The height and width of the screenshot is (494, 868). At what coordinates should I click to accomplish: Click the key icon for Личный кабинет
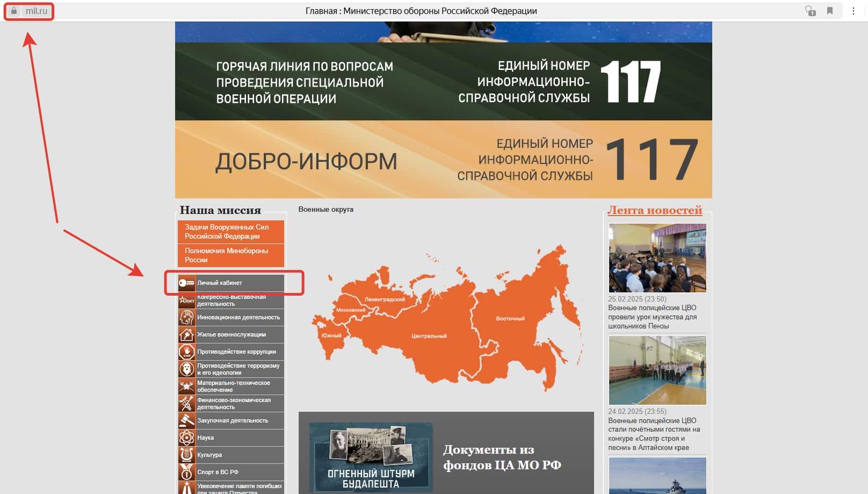[x=186, y=283]
